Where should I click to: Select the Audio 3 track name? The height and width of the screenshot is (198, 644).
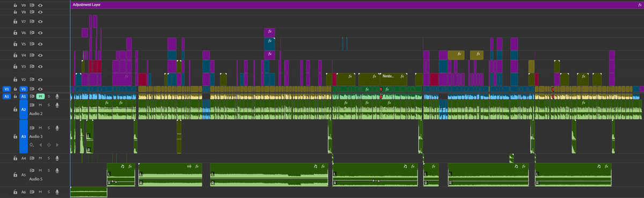(x=36, y=136)
